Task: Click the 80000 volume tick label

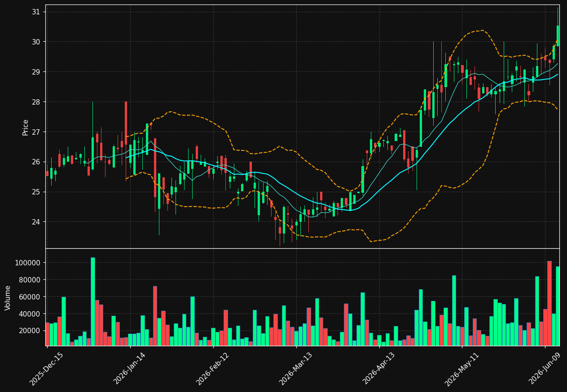Action: tap(30, 280)
